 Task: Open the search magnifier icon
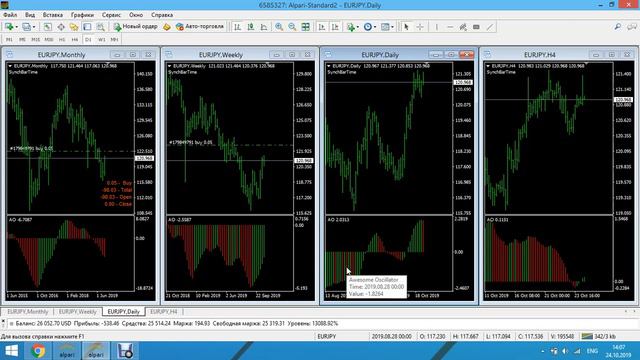point(618,27)
